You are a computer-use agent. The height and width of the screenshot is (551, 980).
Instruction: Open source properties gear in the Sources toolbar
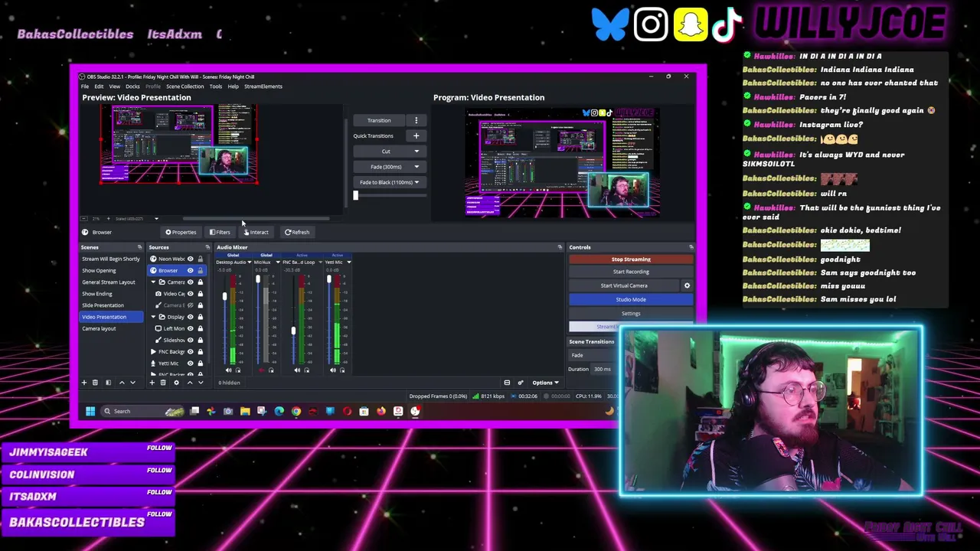pyautogui.click(x=176, y=383)
